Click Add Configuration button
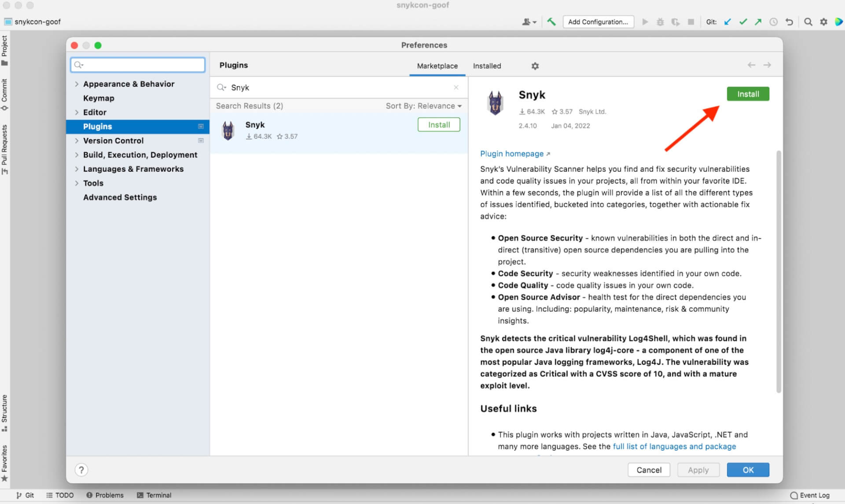845x504 pixels. point(598,22)
